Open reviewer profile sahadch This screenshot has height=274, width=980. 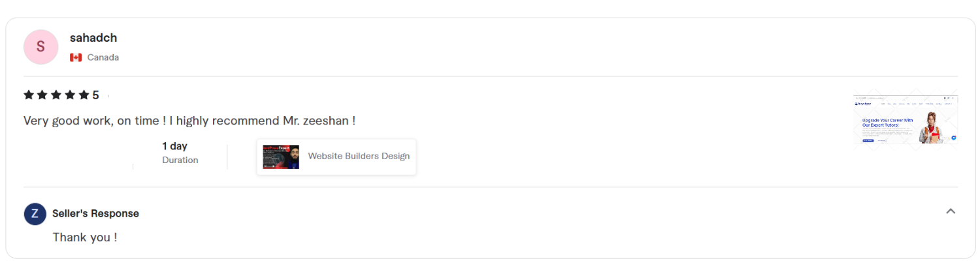(x=93, y=38)
